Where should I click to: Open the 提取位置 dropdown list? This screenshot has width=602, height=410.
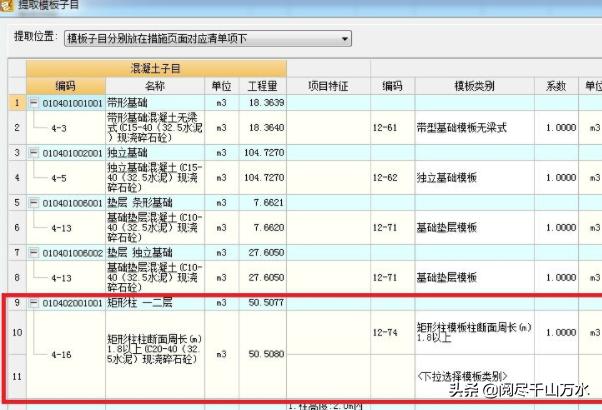(344, 39)
